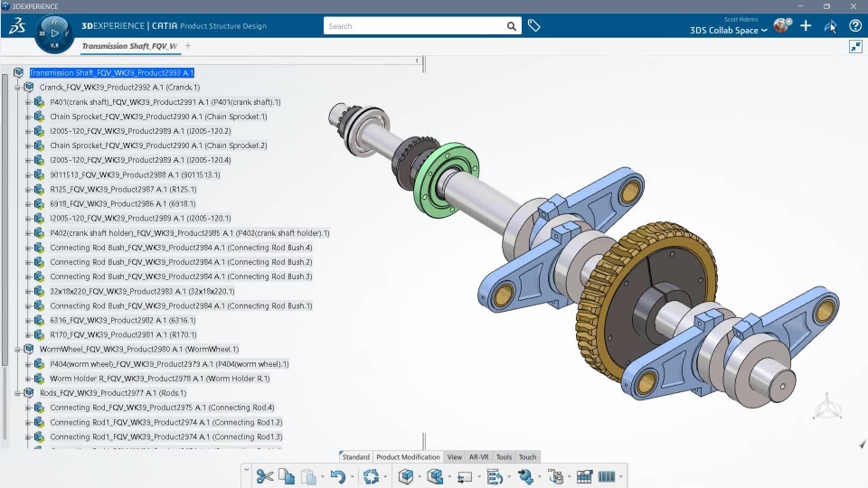Viewport: 868px width, 488px height.
Task: Select P404(worm wheel) tree item
Action: (169, 364)
